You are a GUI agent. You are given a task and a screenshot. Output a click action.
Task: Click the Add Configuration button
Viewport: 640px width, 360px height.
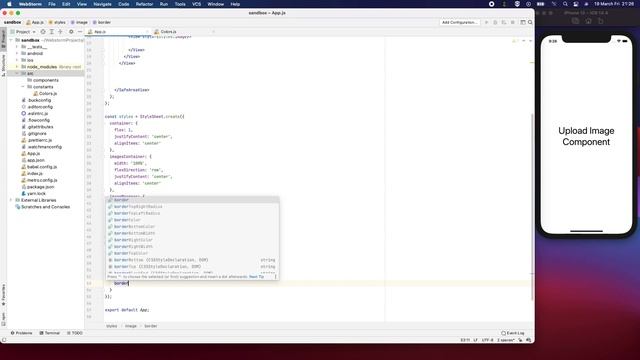(x=460, y=22)
